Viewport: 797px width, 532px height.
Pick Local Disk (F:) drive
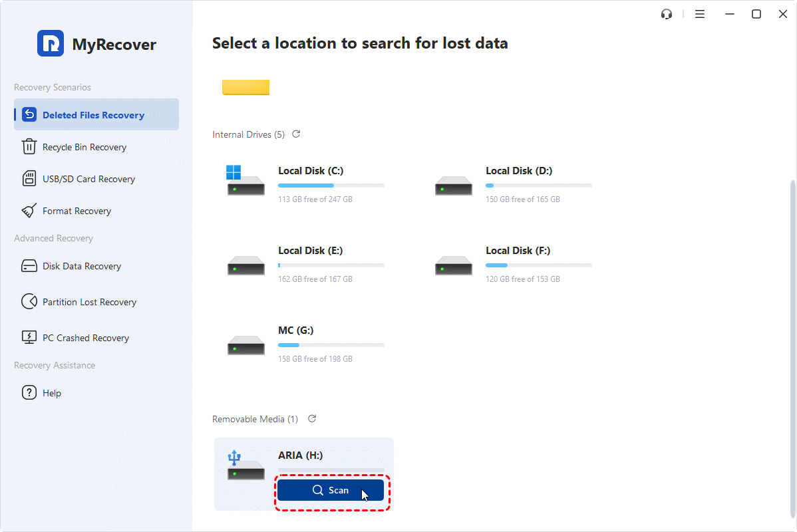point(518,251)
